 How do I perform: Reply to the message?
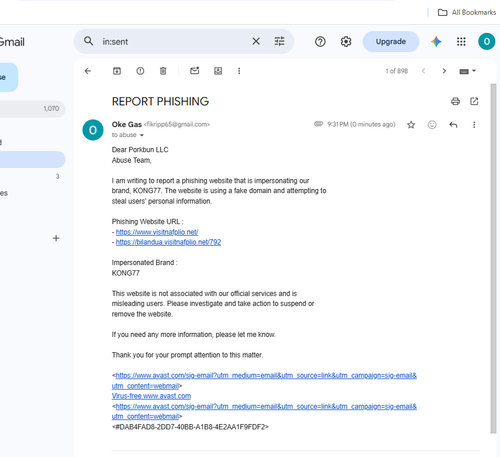coord(453,125)
